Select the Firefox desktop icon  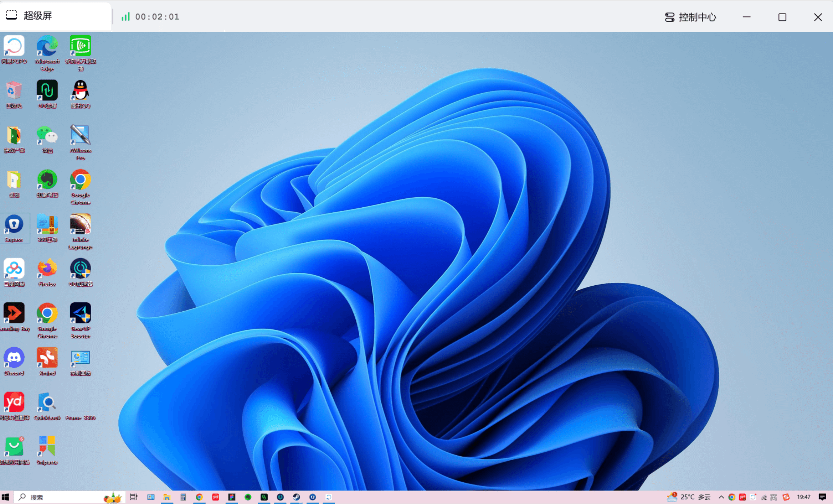(47, 270)
